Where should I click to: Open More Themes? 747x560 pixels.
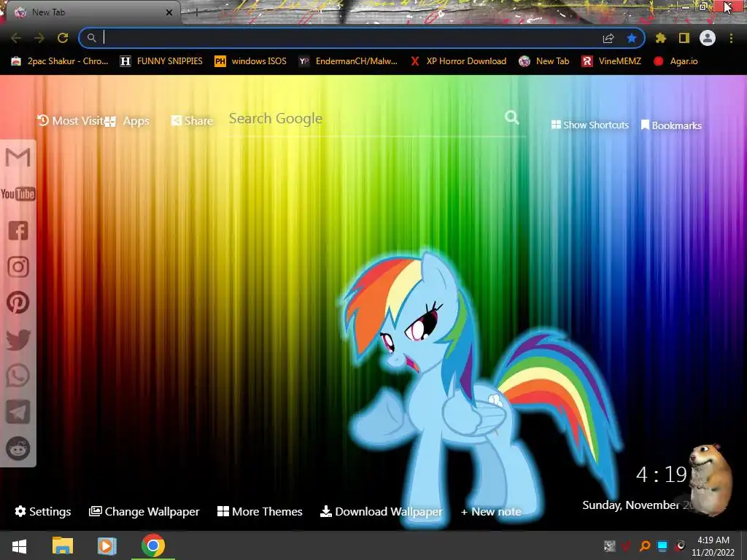(x=260, y=511)
